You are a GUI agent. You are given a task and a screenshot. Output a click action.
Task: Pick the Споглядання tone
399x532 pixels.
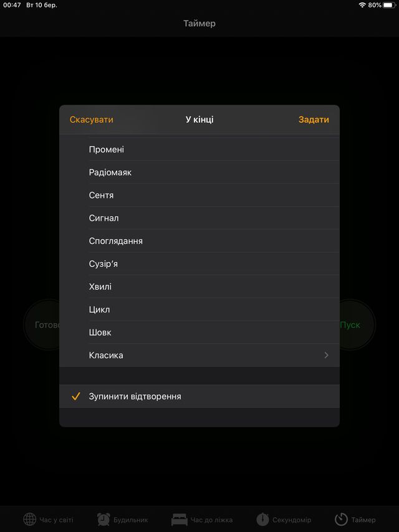(x=199, y=241)
